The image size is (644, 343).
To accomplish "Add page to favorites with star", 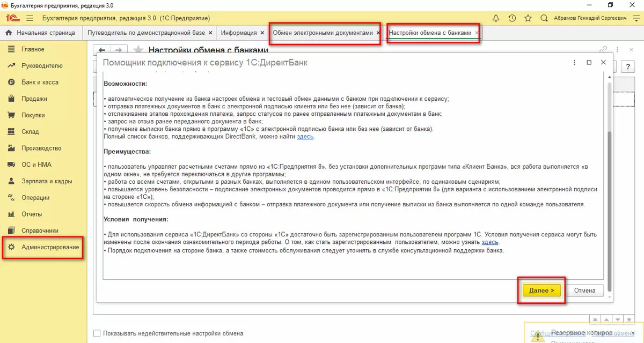I will click(138, 50).
